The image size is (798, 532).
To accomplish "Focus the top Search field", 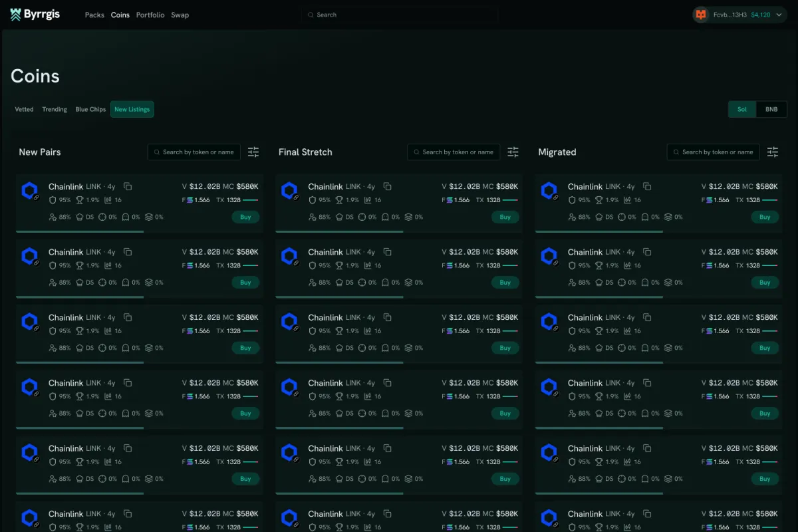I will pyautogui.click(x=399, y=15).
